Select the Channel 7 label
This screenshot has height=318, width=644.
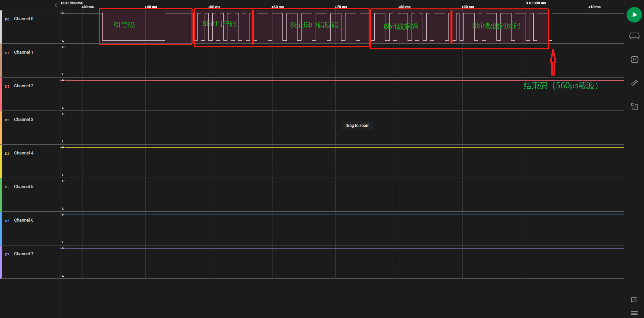(23, 254)
